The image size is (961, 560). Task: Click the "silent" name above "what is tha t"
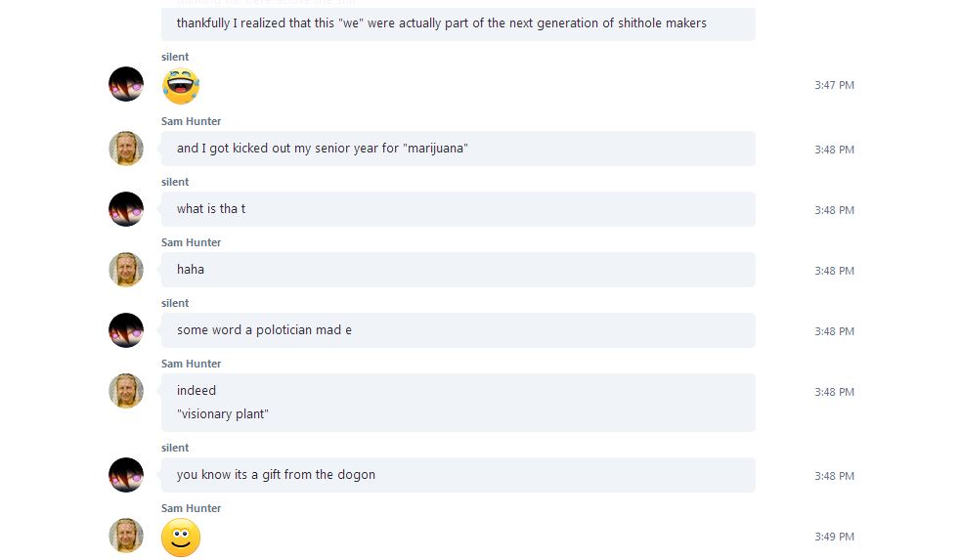click(x=175, y=182)
